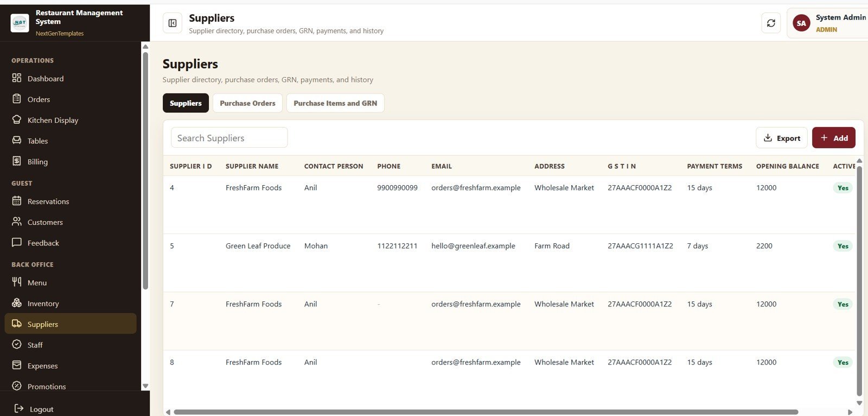Image resolution: width=868 pixels, height=416 pixels.
Task: Click phone number 9900990099
Action: (397, 188)
